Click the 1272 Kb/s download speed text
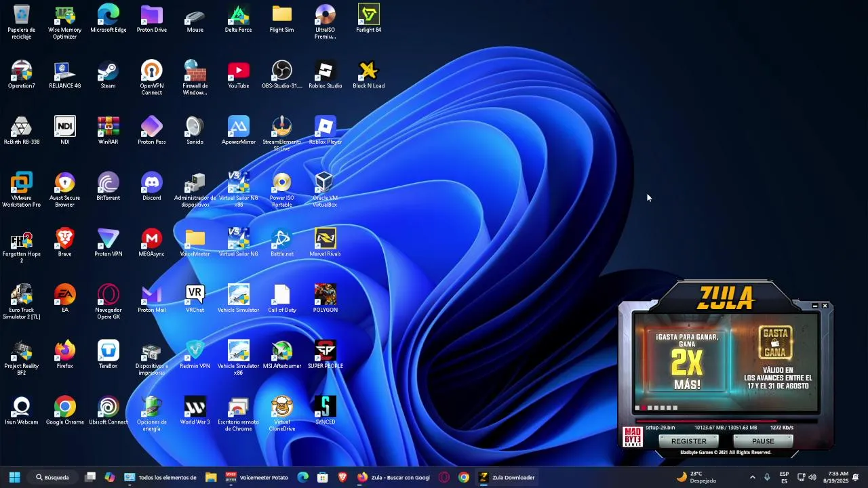 click(782, 428)
